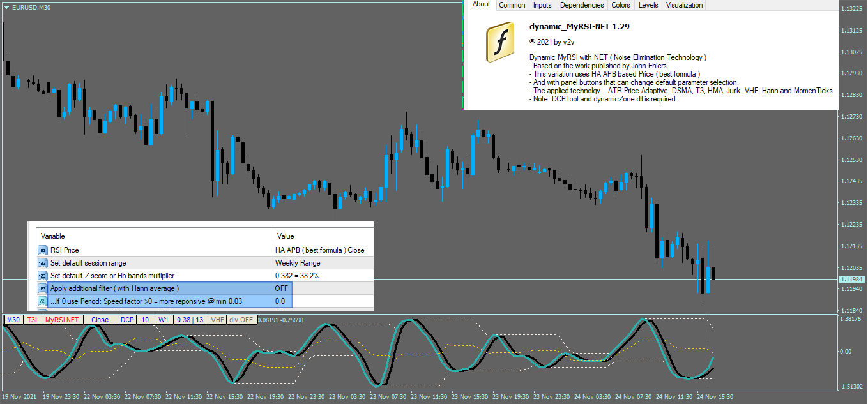Screen dimensions: 868x404
Task: Click the -1.51302 indicator scale value
Action: coord(853,387)
